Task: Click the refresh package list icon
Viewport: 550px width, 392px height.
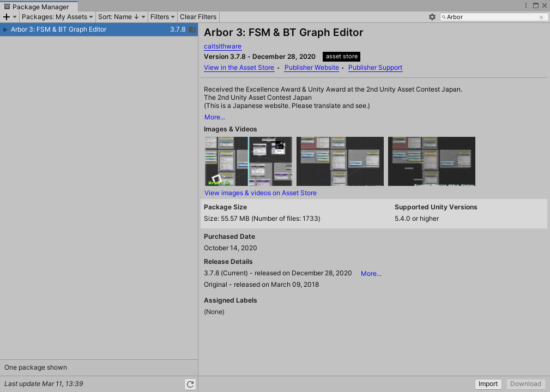Action: 190,384
